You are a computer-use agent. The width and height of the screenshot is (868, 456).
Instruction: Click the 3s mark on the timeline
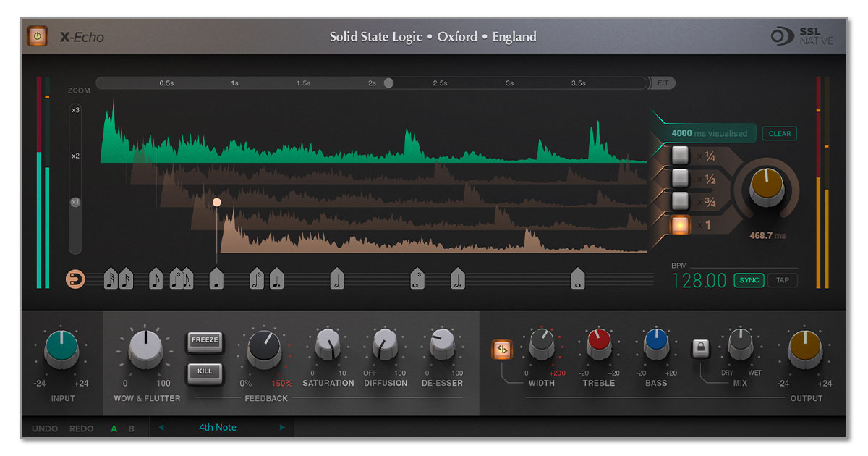point(509,83)
